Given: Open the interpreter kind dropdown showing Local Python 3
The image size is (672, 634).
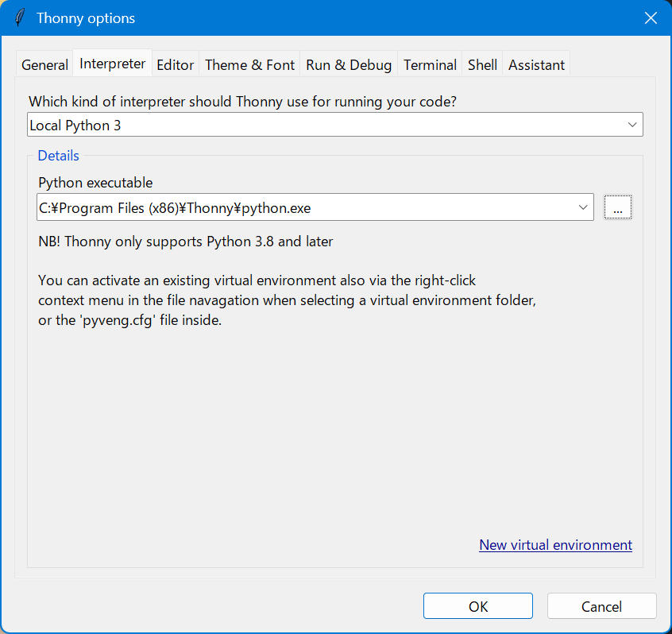Looking at the screenshot, I should 334,125.
